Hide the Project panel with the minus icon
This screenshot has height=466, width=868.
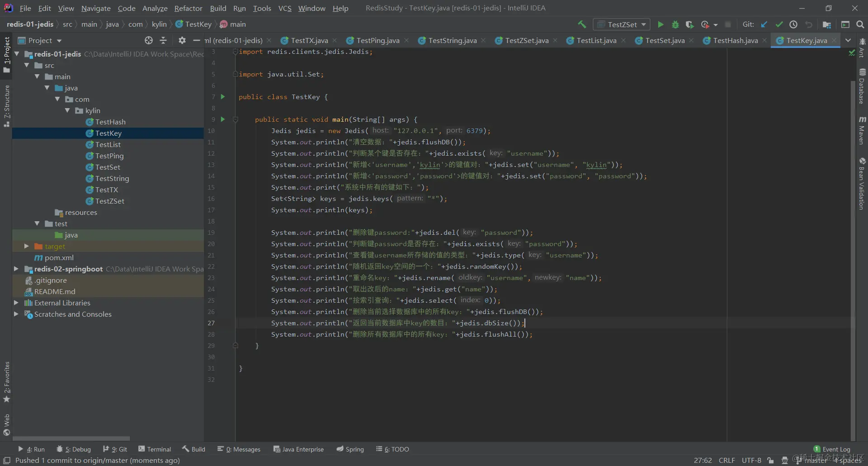(196, 40)
